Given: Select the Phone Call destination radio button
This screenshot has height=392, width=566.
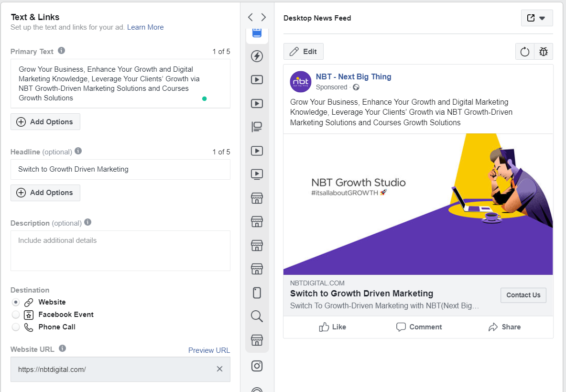Looking at the screenshot, I should coord(15,327).
